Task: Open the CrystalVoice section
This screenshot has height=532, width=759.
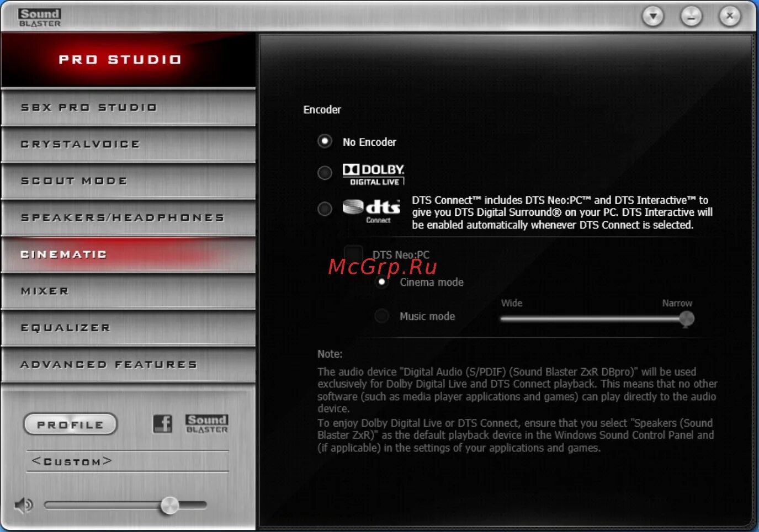Action: pyautogui.click(x=128, y=145)
